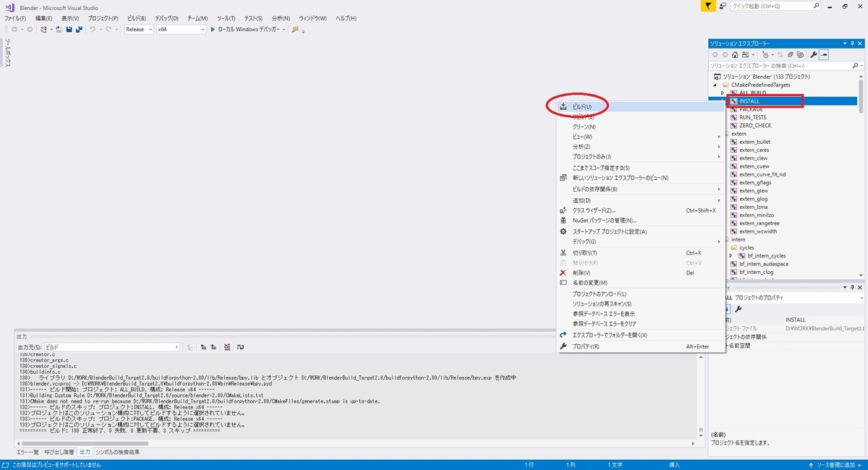The width and height of the screenshot is (868, 470).
Task: Choose エクスプローラーでフォルダーを開く(X)
Action: coord(640,336)
